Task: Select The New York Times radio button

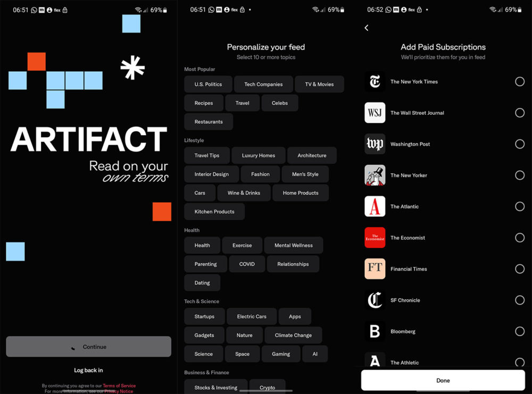Action: [519, 82]
